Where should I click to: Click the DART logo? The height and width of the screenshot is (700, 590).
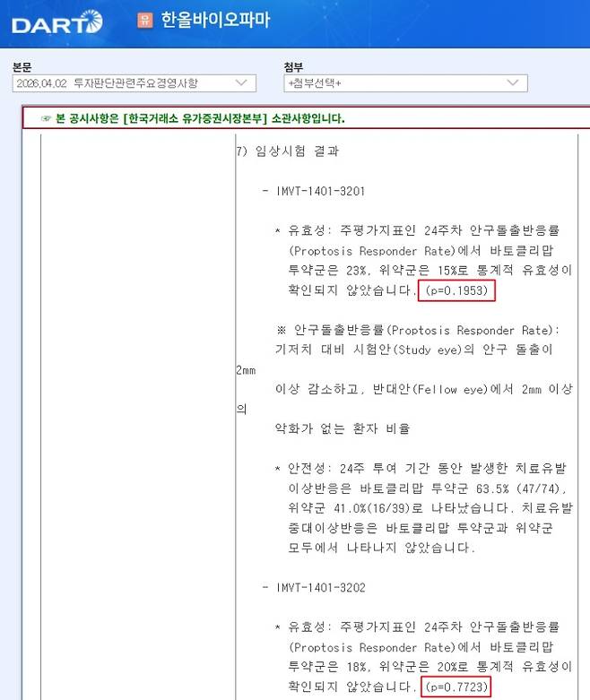57,22
